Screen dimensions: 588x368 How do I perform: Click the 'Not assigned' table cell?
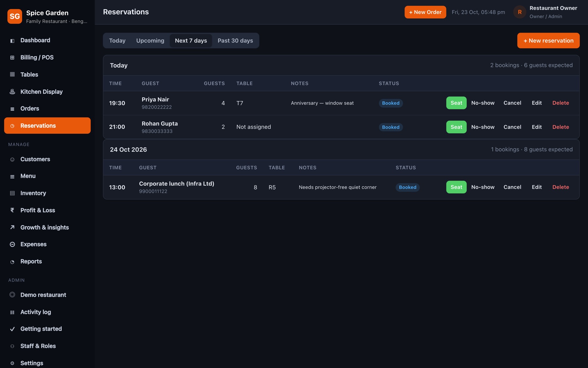253,127
